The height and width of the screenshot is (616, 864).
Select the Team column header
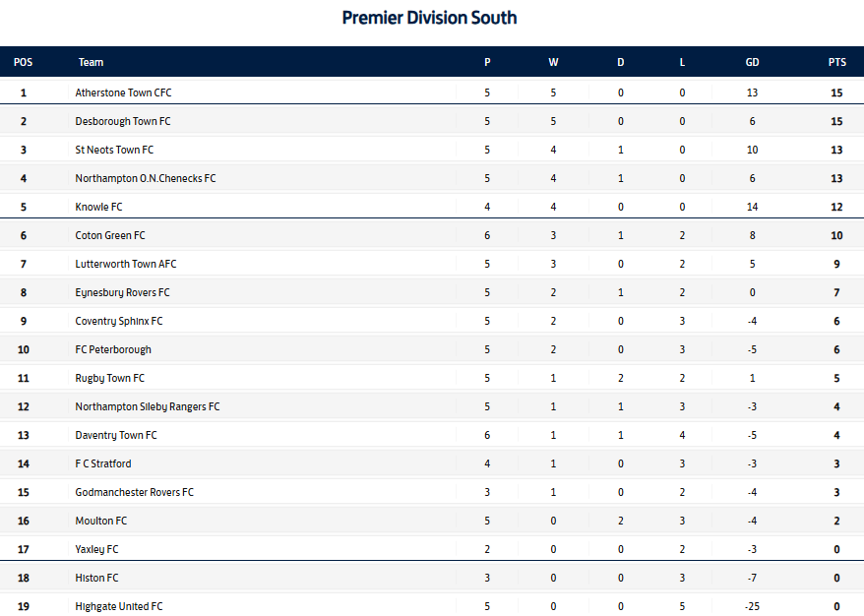coord(91,62)
